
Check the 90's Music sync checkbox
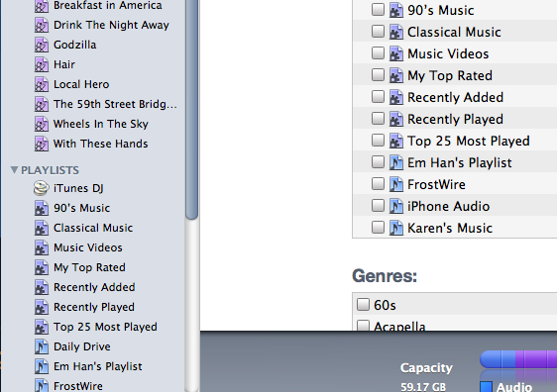[x=378, y=10]
